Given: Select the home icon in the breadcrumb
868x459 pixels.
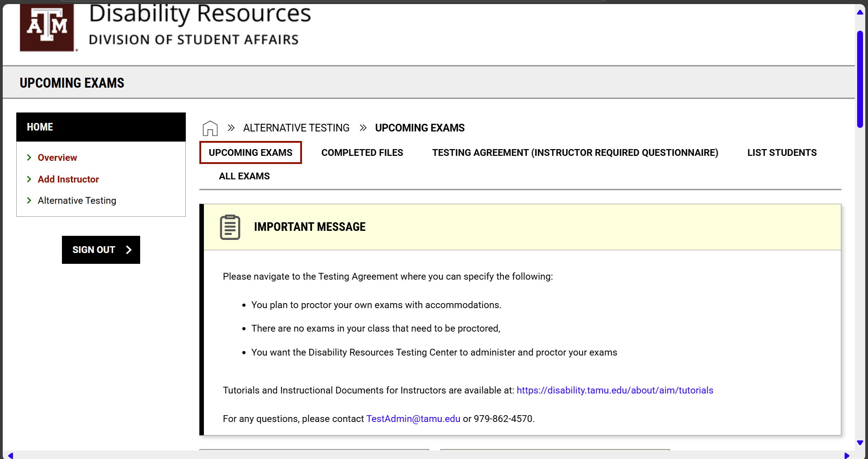Looking at the screenshot, I should (210, 128).
